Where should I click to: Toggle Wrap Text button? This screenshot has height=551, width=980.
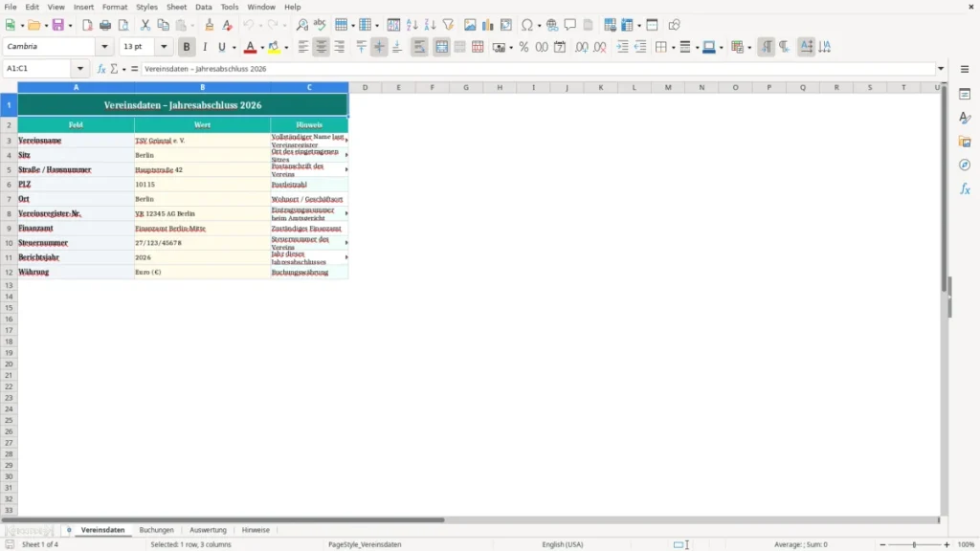(x=419, y=47)
